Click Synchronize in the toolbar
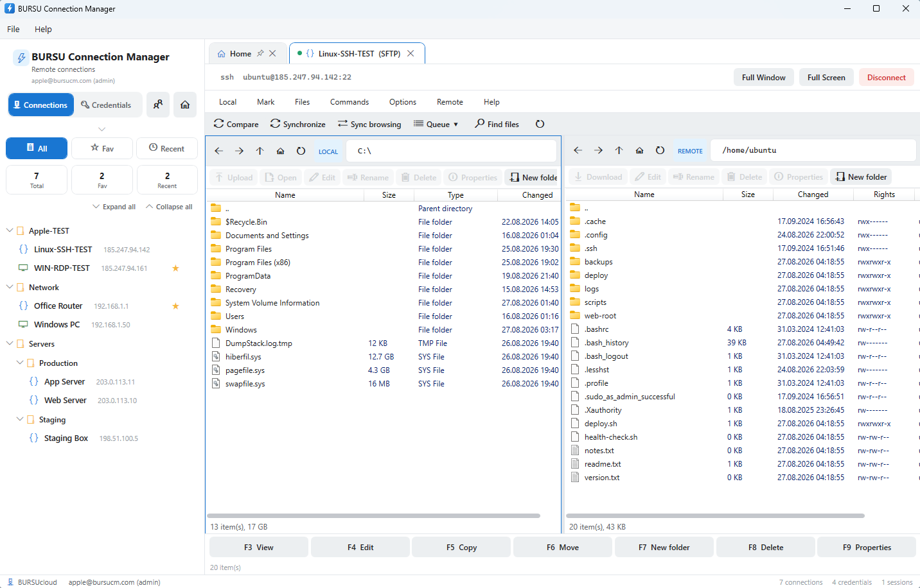The image size is (920, 588). [x=298, y=124]
